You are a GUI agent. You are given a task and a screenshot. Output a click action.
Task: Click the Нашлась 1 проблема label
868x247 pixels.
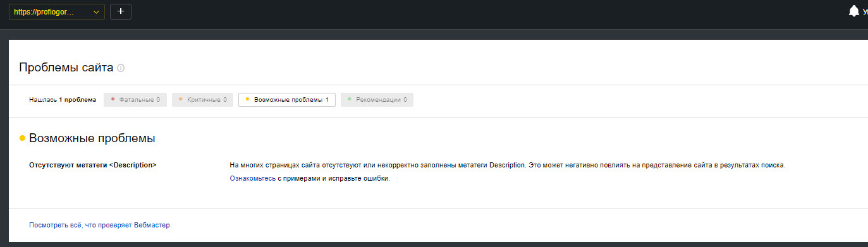[63, 100]
